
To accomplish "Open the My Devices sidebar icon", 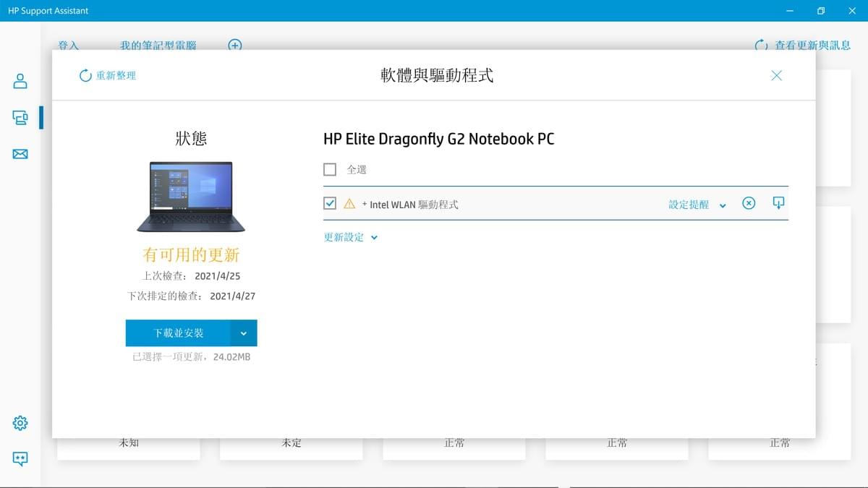I will tap(20, 117).
